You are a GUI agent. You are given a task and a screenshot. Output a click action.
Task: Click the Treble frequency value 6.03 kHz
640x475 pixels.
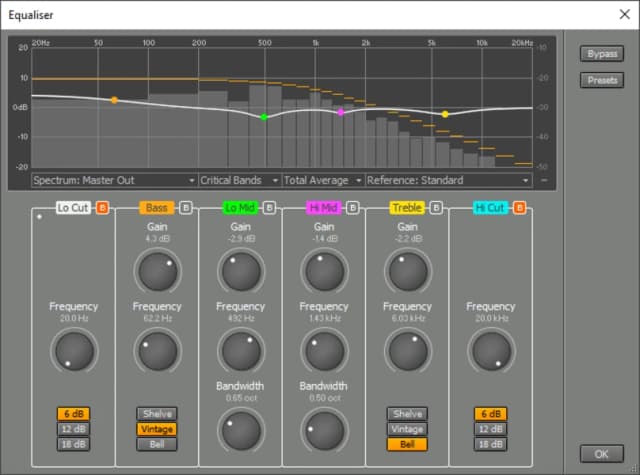(408, 318)
